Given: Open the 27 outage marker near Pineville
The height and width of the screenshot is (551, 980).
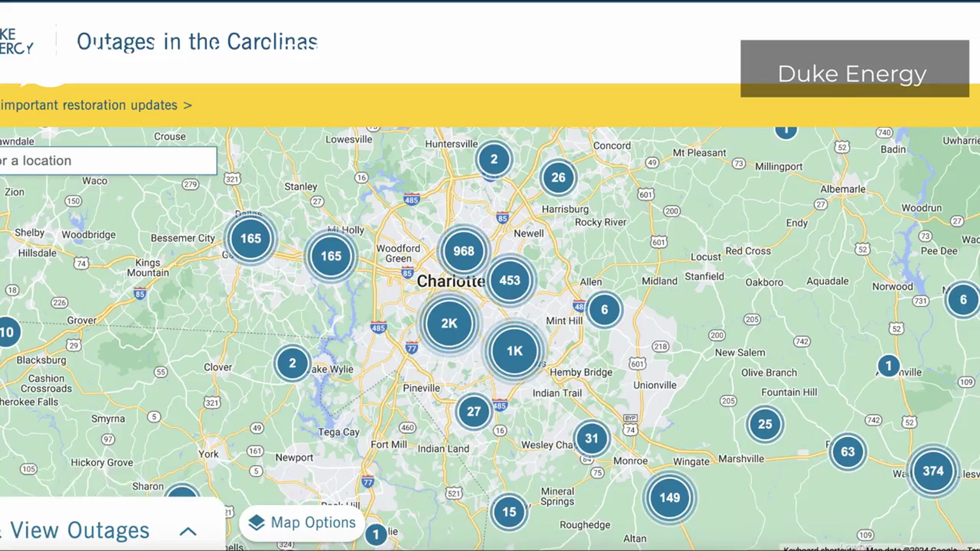Looking at the screenshot, I should click(474, 411).
